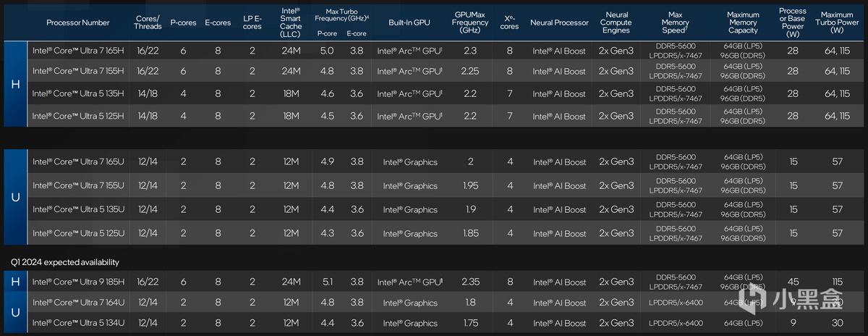Click "Intel Core Ultra 5 135U" processor name
This screenshot has height=336, width=868.
pos(79,210)
